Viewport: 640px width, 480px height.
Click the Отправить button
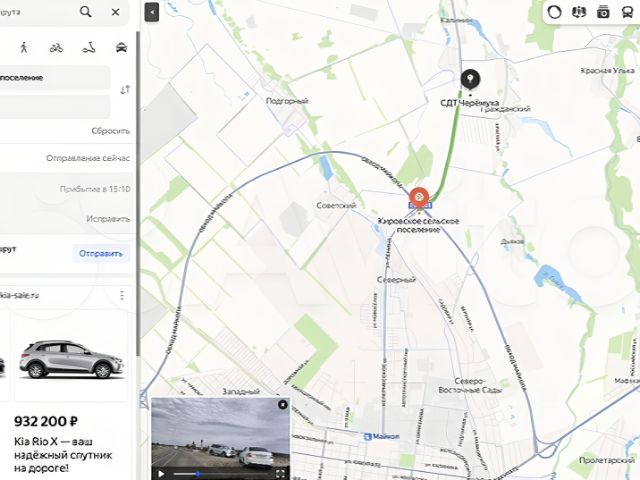point(101,253)
